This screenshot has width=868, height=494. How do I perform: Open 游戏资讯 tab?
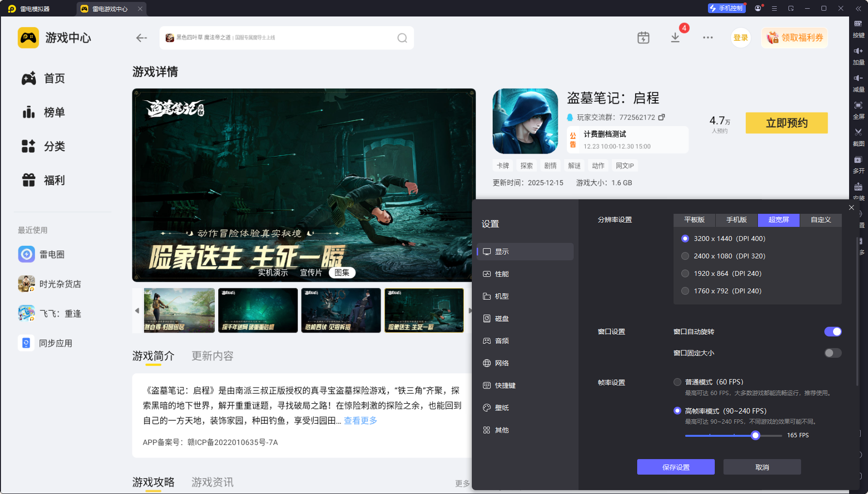click(212, 482)
